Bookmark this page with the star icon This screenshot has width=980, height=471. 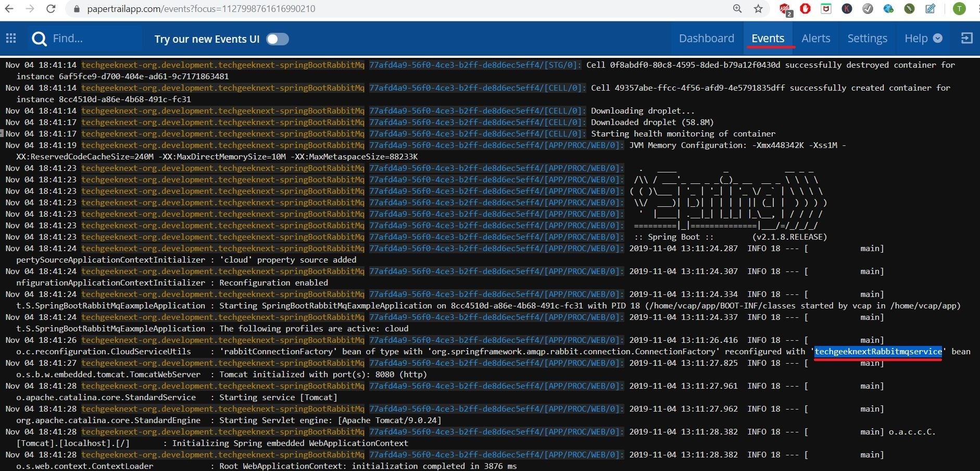758,9
